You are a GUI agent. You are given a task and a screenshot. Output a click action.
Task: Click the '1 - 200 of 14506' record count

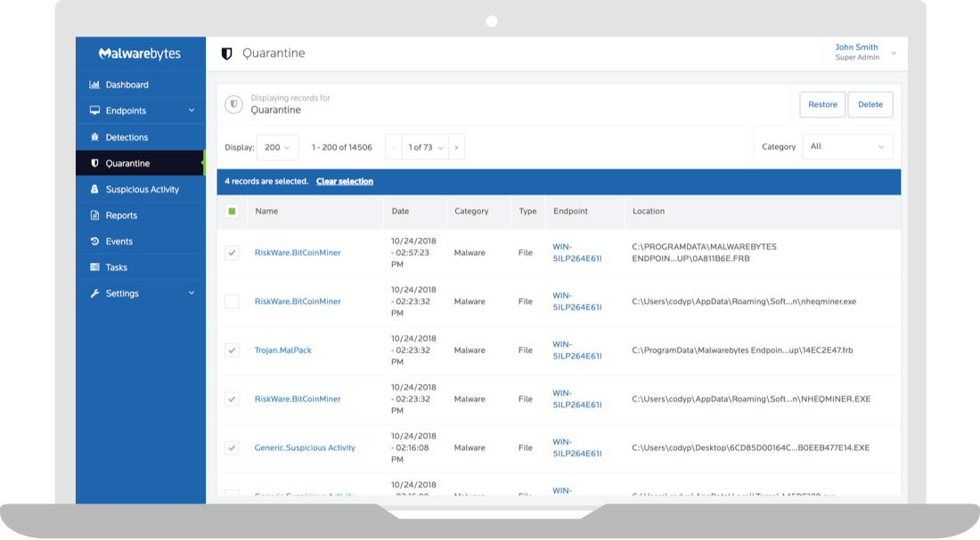click(342, 148)
